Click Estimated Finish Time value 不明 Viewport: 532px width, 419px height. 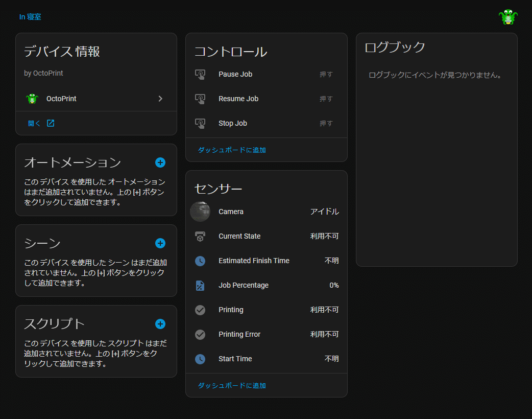pyautogui.click(x=332, y=261)
